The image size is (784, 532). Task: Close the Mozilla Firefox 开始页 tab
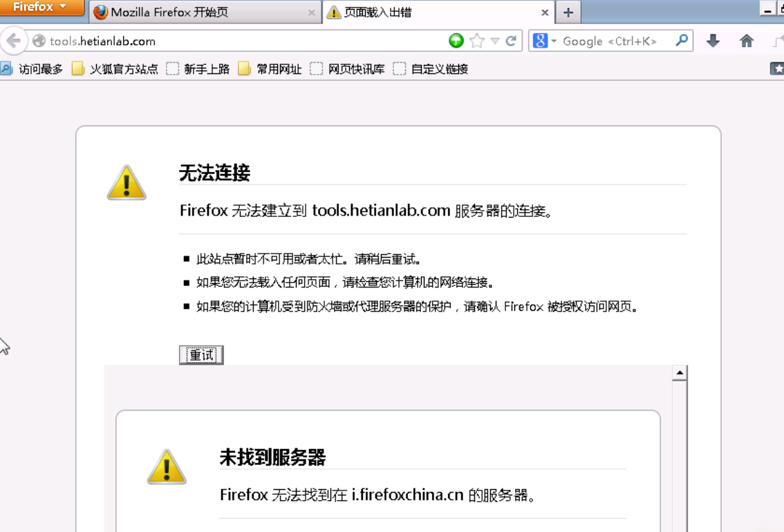(312, 13)
